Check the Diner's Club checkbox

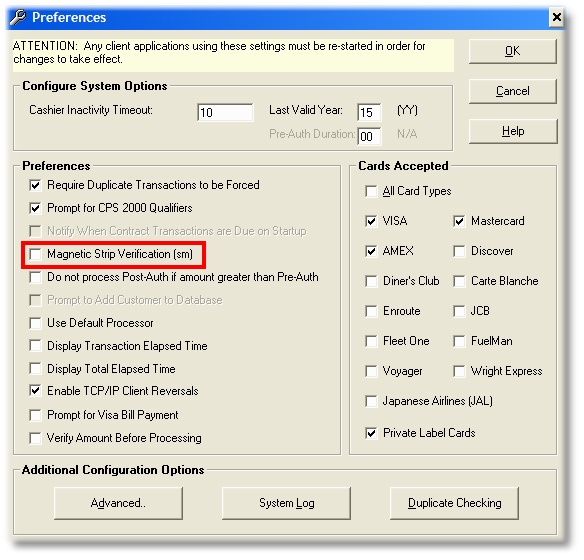pos(371,281)
